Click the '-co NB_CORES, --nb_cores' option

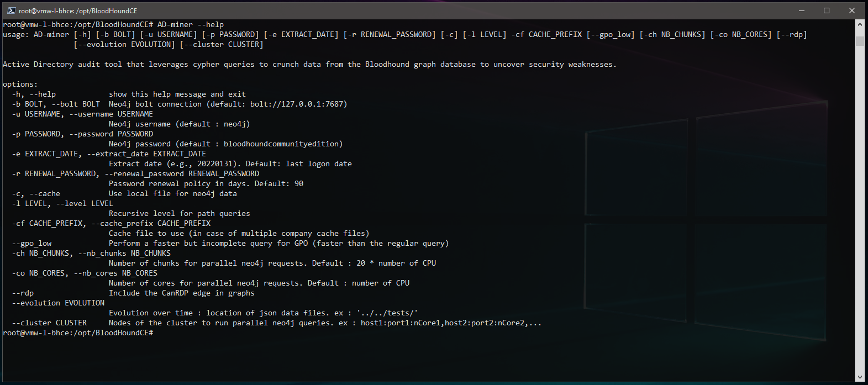tap(85, 273)
